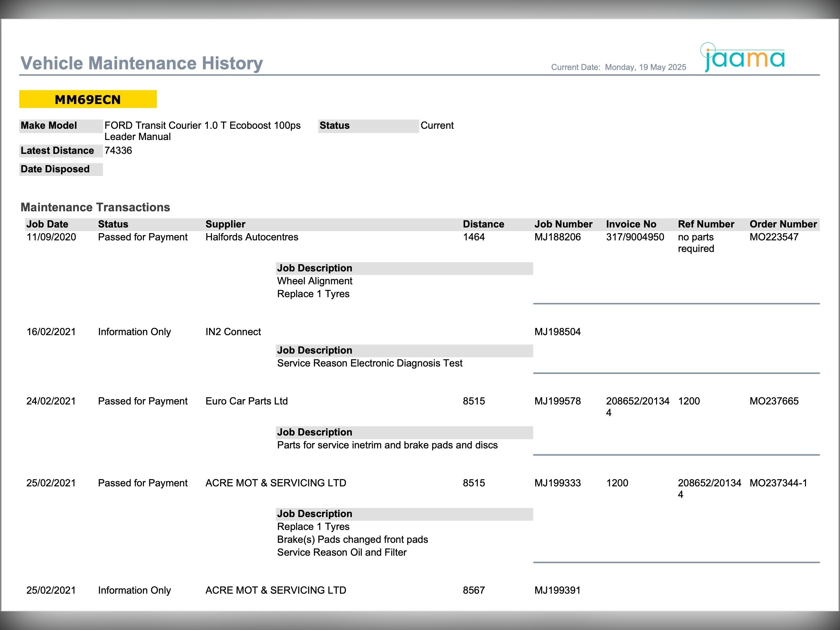Click the Maintenance Transactions heading
This screenshot has width=840, height=630.
coord(95,207)
